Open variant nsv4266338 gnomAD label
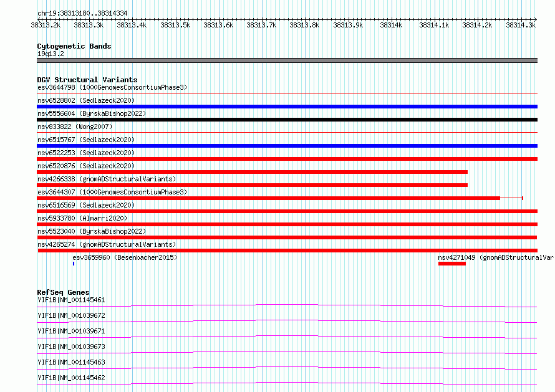The width and height of the screenshot is (555, 392). click(x=107, y=179)
